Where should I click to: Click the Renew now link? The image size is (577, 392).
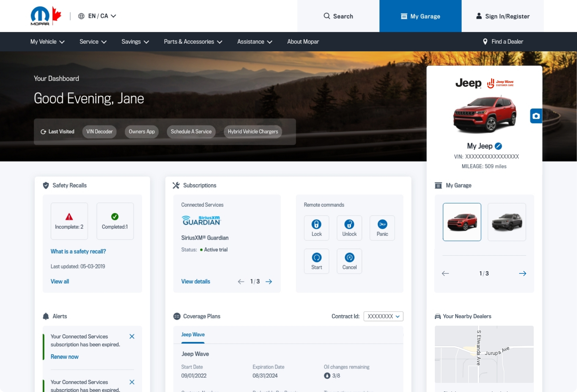(x=65, y=357)
